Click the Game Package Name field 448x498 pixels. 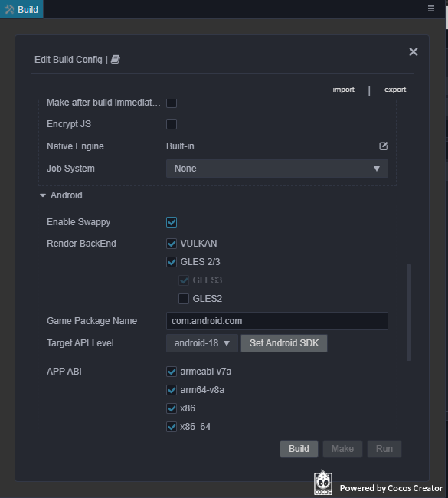click(277, 321)
